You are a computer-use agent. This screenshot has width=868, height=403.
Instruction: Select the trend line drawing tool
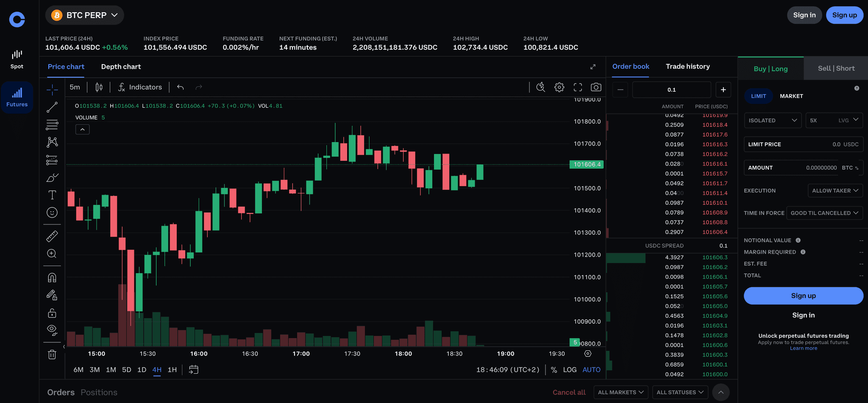[52, 107]
